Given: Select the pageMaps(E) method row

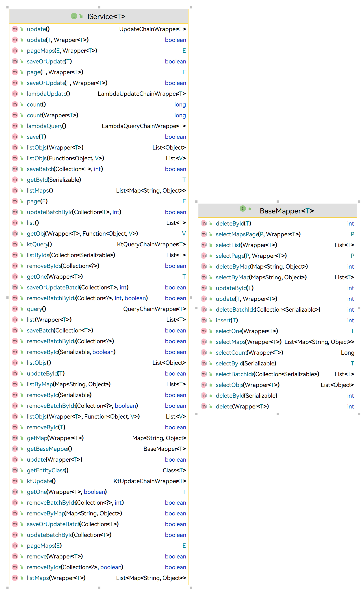Looking at the screenshot, I should pyautogui.click(x=99, y=545).
